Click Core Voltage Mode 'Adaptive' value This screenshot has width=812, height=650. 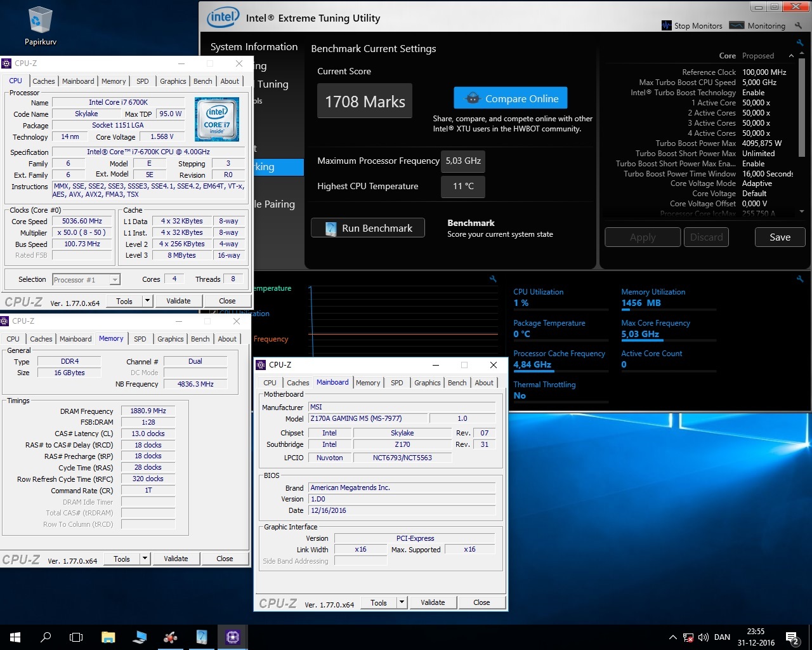(x=757, y=183)
